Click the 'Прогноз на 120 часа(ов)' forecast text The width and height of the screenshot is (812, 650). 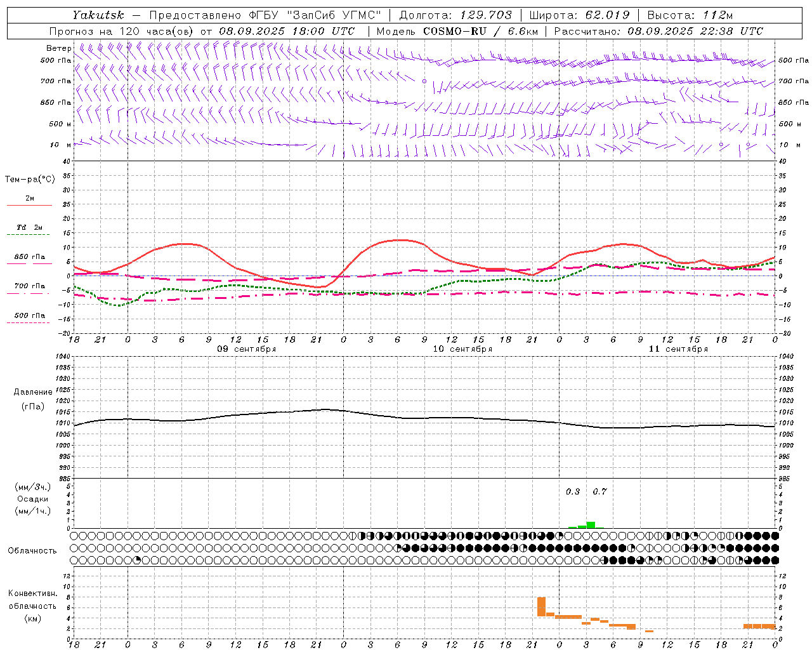click(x=121, y=31)
